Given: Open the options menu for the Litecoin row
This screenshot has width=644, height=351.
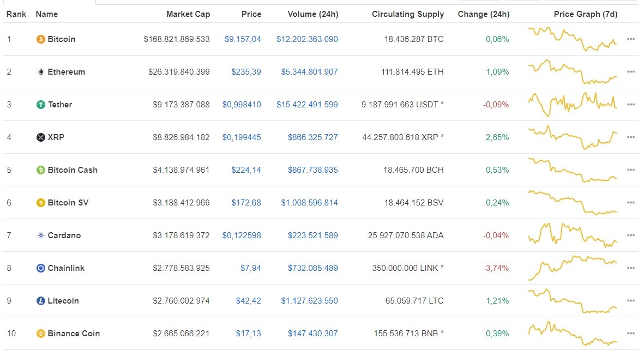Looking at the screenshot, I should pos(630,300).
